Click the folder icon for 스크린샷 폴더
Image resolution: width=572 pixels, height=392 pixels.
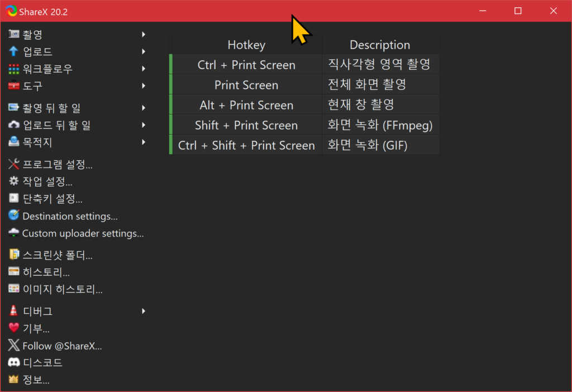coord(14,255)
